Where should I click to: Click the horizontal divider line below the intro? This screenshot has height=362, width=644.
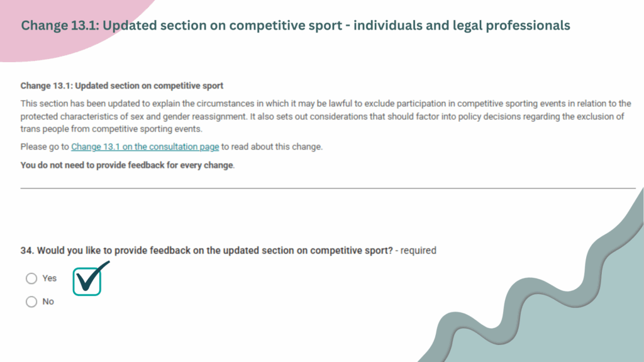[x=328, y=189]
